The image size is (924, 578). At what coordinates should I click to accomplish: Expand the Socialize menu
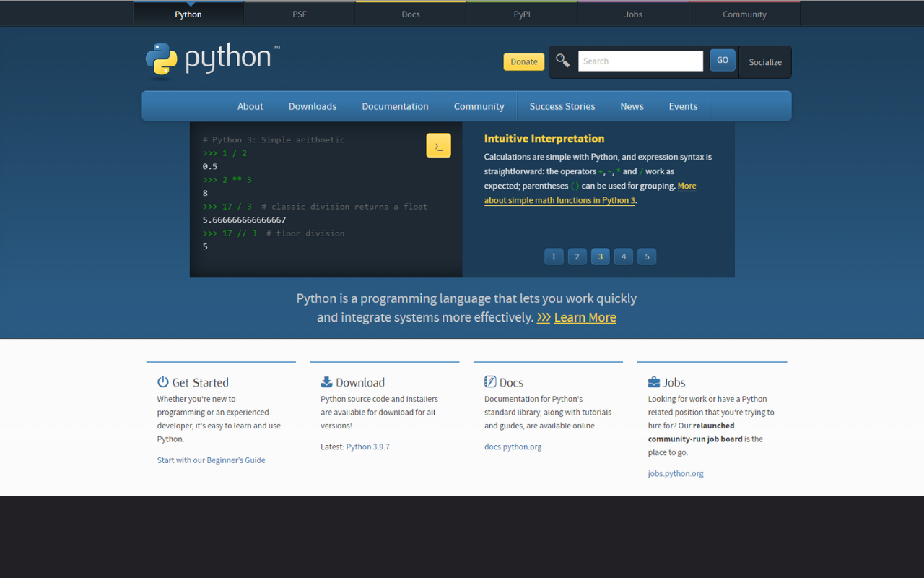765,62
